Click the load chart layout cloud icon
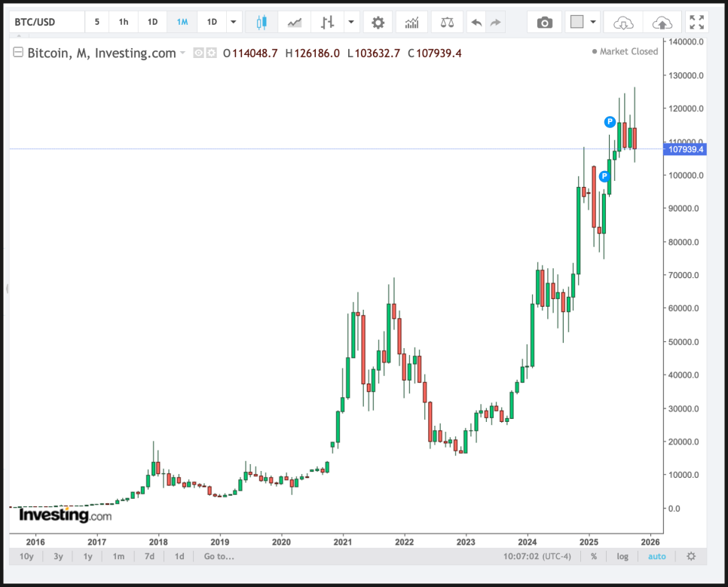Screen dimensions: 728x587 [623, 23]
